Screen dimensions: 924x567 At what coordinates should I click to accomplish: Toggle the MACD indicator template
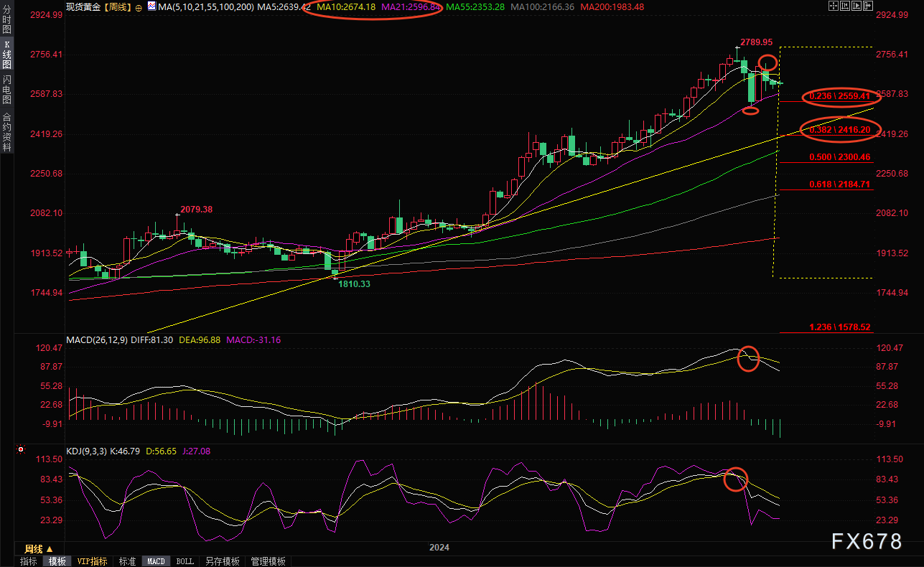[x=156, y=561]
